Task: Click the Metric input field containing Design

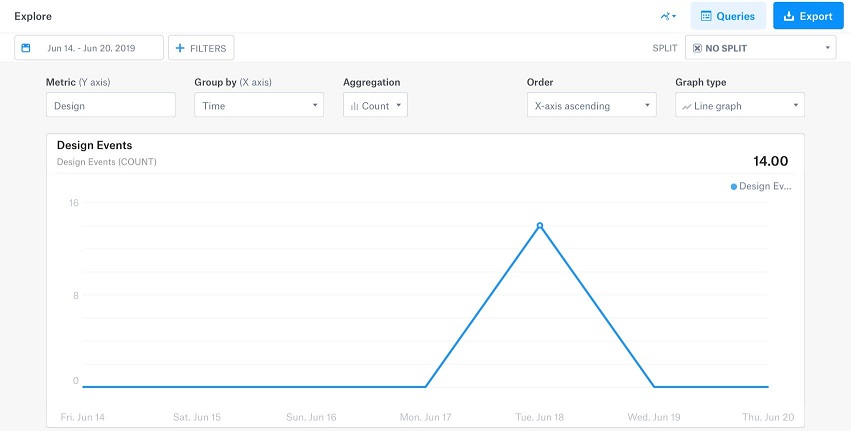Action: (x=110, y=105)
